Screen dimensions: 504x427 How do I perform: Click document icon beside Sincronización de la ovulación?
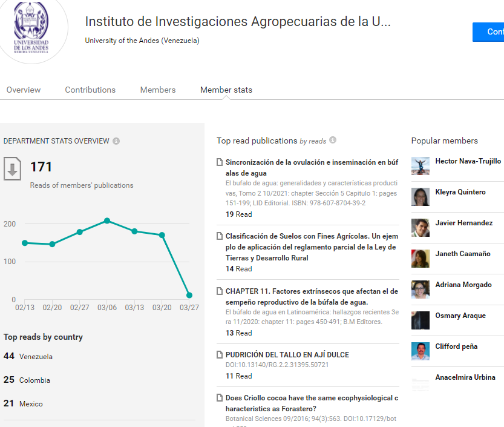coord(220,162)
